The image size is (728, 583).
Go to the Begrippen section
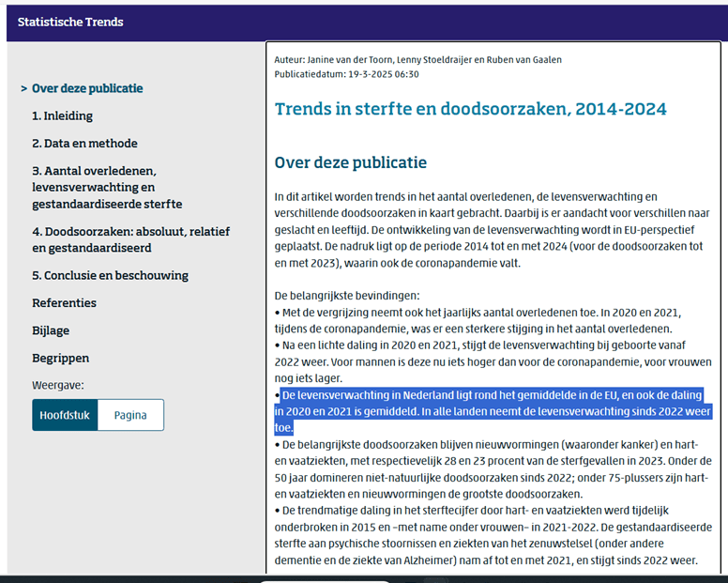pyautogui.click(x=60, y=358)
